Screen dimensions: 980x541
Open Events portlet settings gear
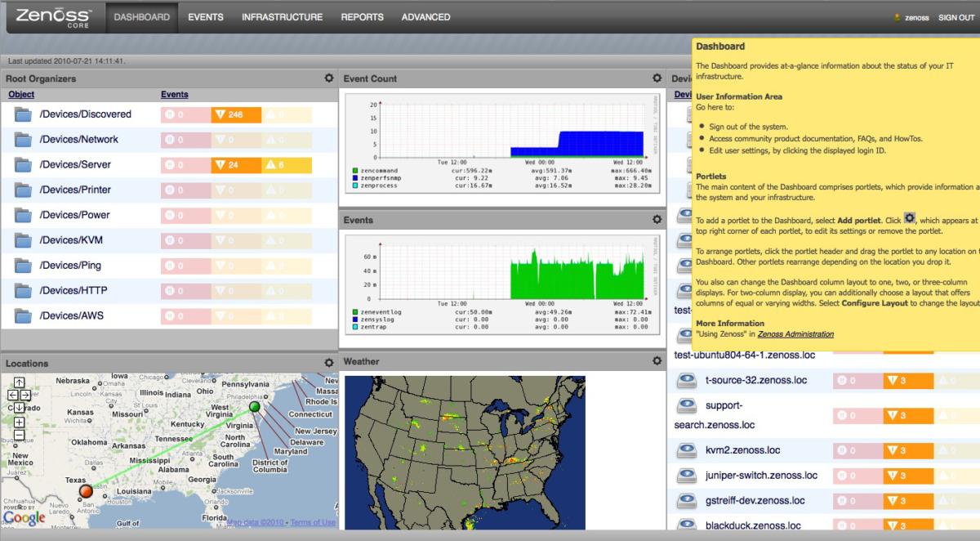point(657,220)
